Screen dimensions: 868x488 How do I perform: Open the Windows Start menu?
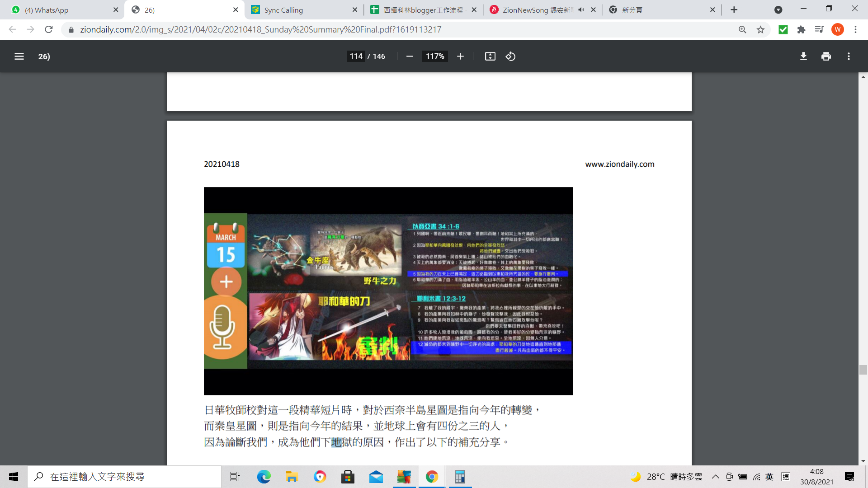point(14,477)
